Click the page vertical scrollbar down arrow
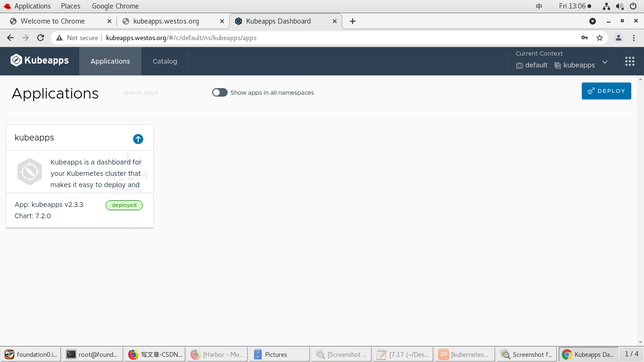The width and height of the screenshot is (644, 362). coord(640,342)
